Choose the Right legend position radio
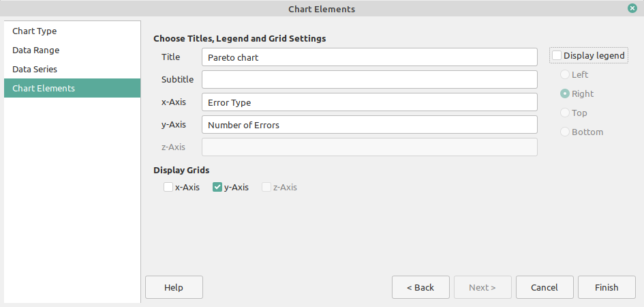This screenshot has width=644, height=307. 565,93
